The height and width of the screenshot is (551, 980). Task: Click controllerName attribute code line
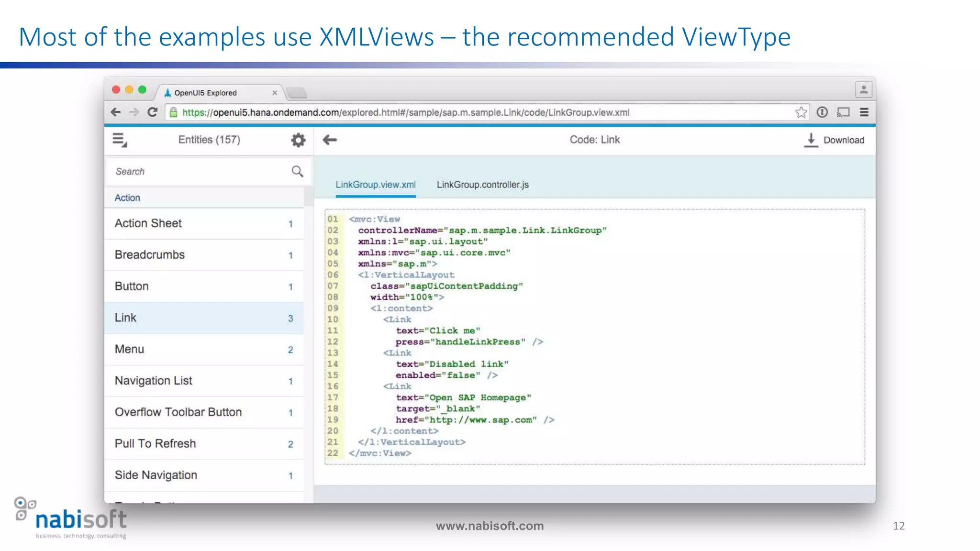click(x=482, y=231)
